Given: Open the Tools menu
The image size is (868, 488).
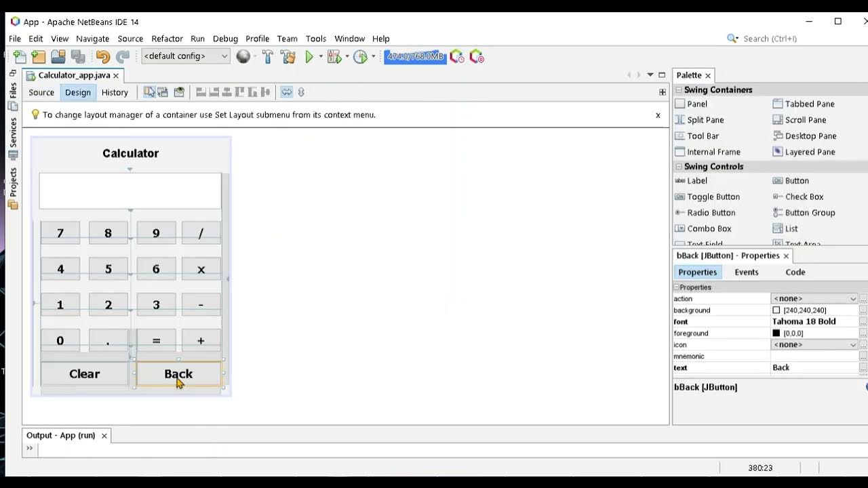Looking at the screenshot, I should [x=316, y=39].
